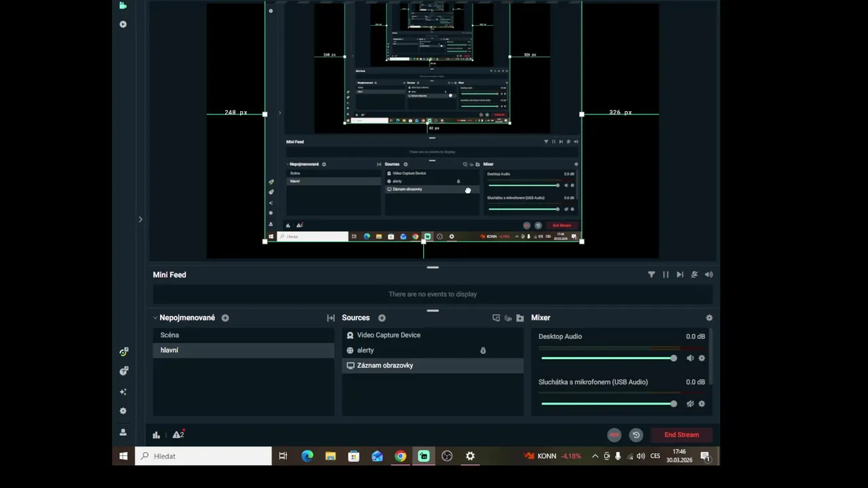Click the sparkle icon in the sidebar

point(123,392)
